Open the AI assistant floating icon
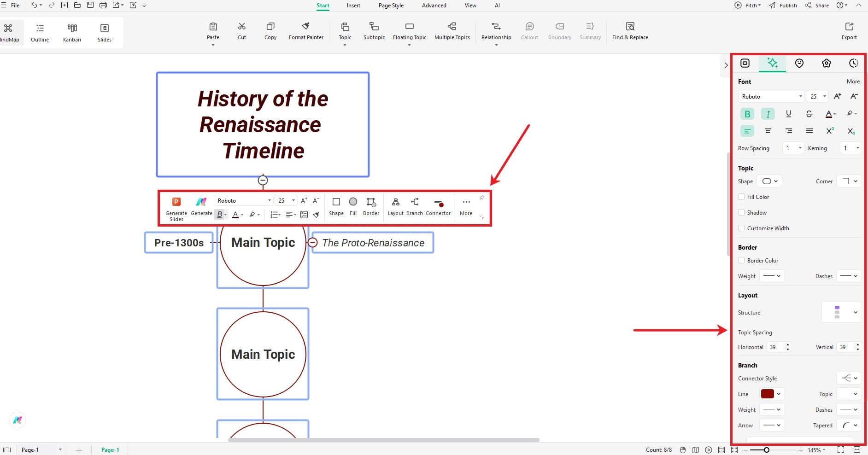The width and height of the screenshot is (868, 455). (x=18, y=420)
